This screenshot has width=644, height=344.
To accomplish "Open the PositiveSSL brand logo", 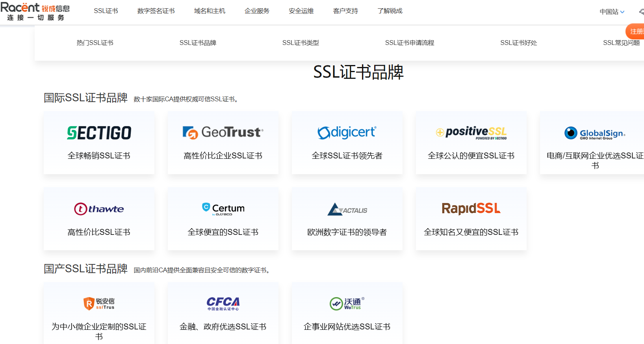I will 471,133.
